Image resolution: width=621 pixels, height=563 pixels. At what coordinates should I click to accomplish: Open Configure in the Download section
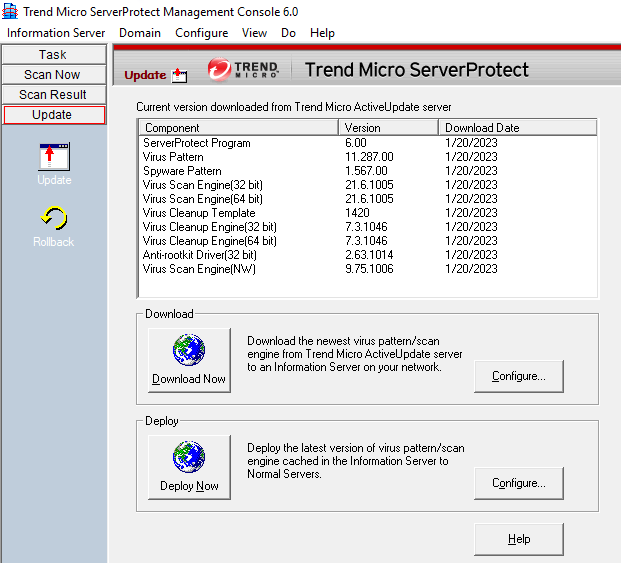[x=518, y=376]
